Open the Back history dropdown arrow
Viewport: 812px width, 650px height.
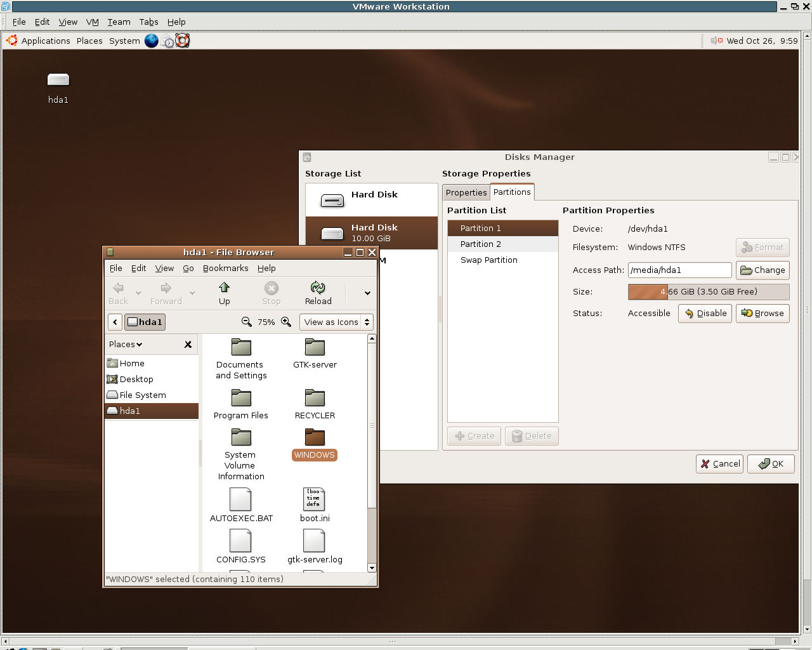[138, 293]
